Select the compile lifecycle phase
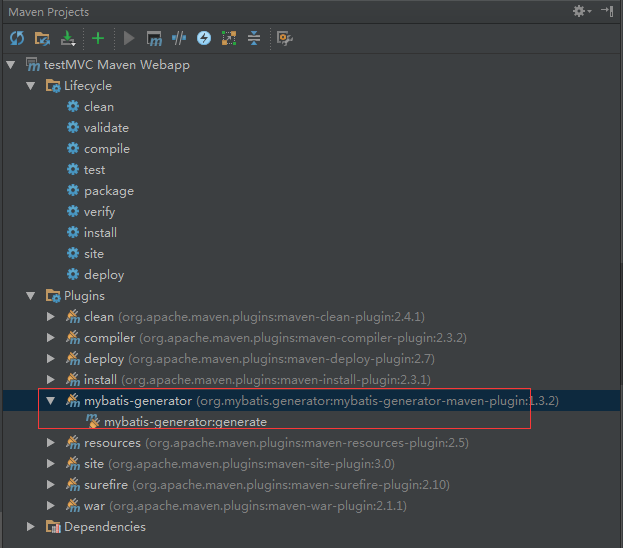This screenshot has height=548, width=623. 98,149
